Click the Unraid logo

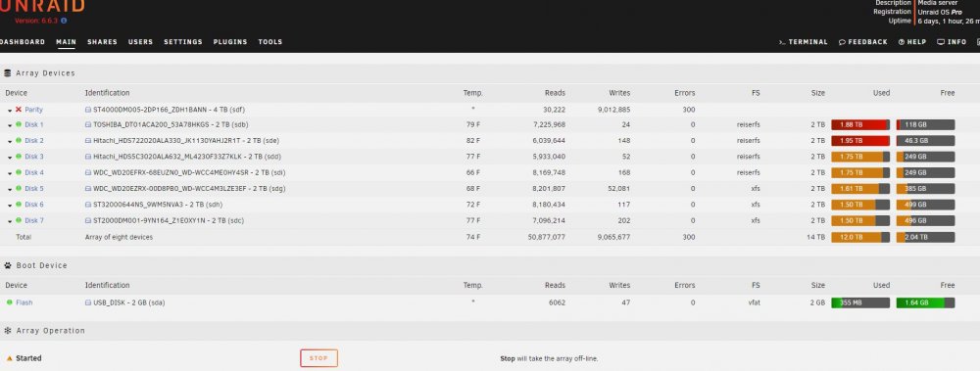click(41, 6)
